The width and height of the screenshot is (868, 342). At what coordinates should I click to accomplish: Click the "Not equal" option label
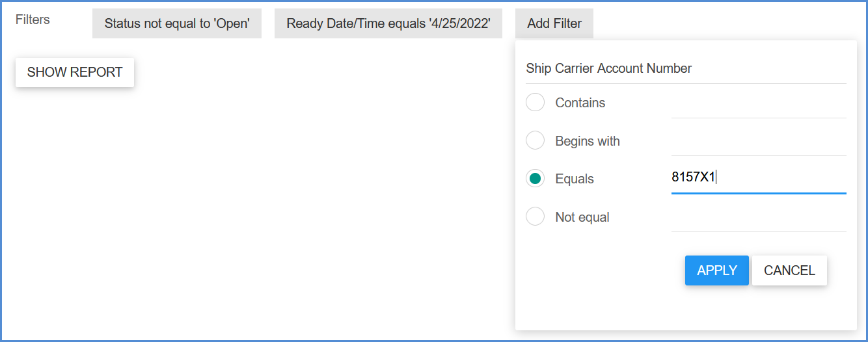pyautogui.click(x=582, y=217)
